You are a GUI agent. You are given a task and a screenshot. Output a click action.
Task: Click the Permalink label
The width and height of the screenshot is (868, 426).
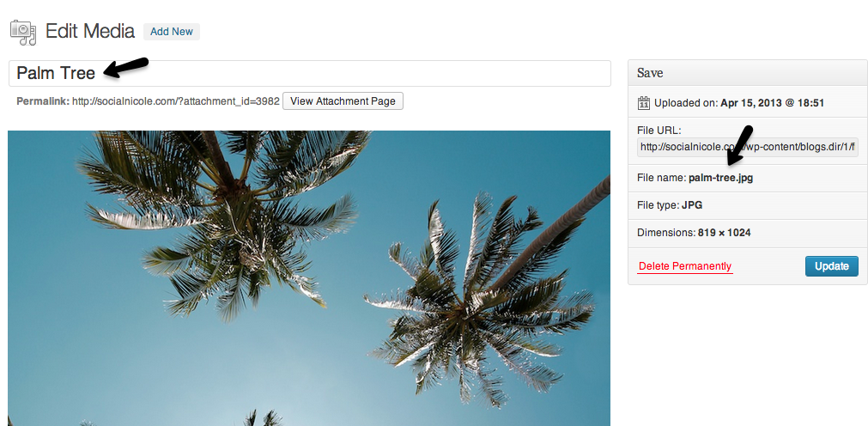[43, 101]
